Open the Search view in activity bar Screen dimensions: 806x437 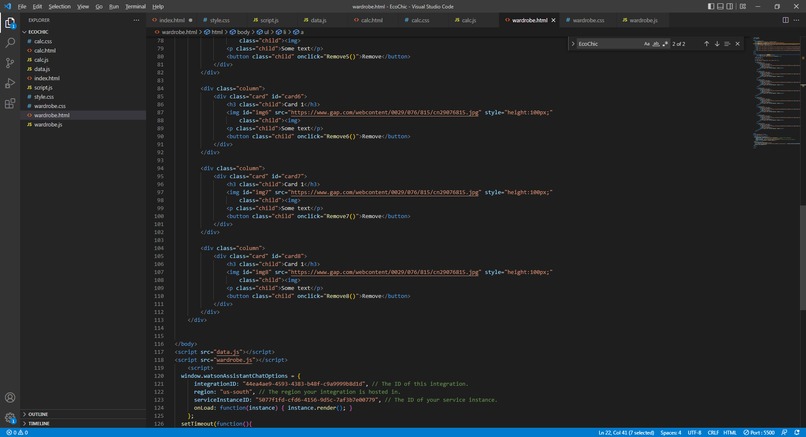(x=10, y=43)
